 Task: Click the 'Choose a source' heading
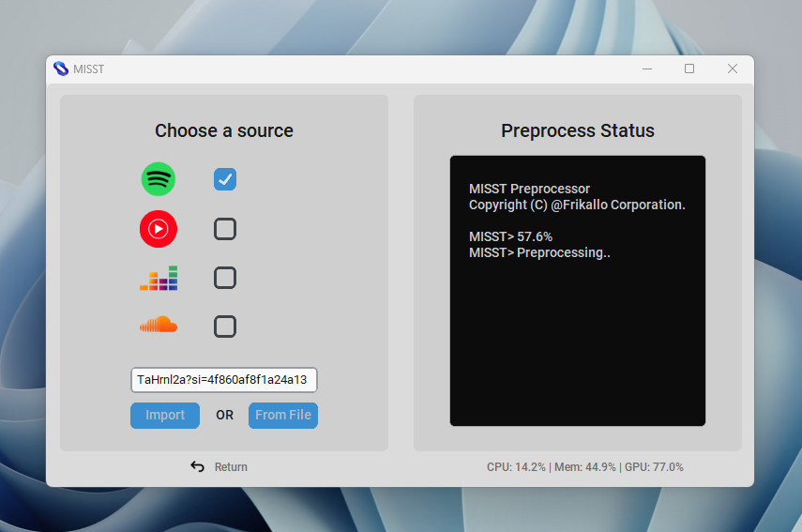point(224,131)
